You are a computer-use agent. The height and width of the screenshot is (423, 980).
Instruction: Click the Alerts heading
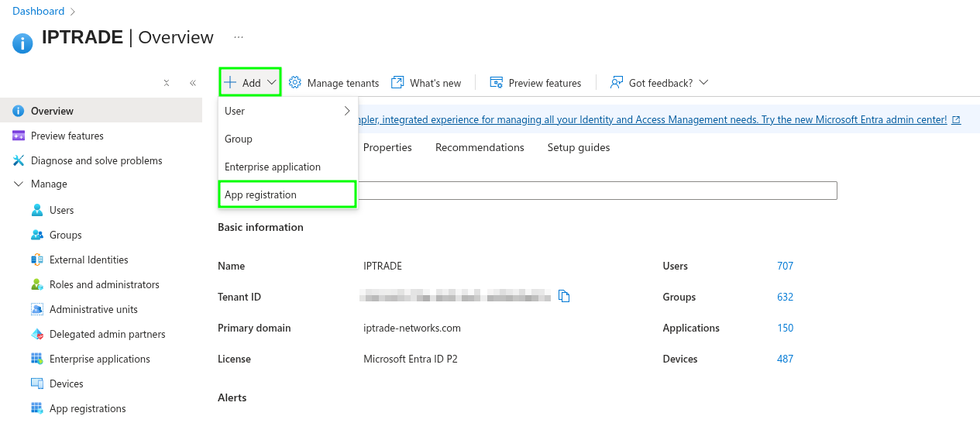point(232,397)
